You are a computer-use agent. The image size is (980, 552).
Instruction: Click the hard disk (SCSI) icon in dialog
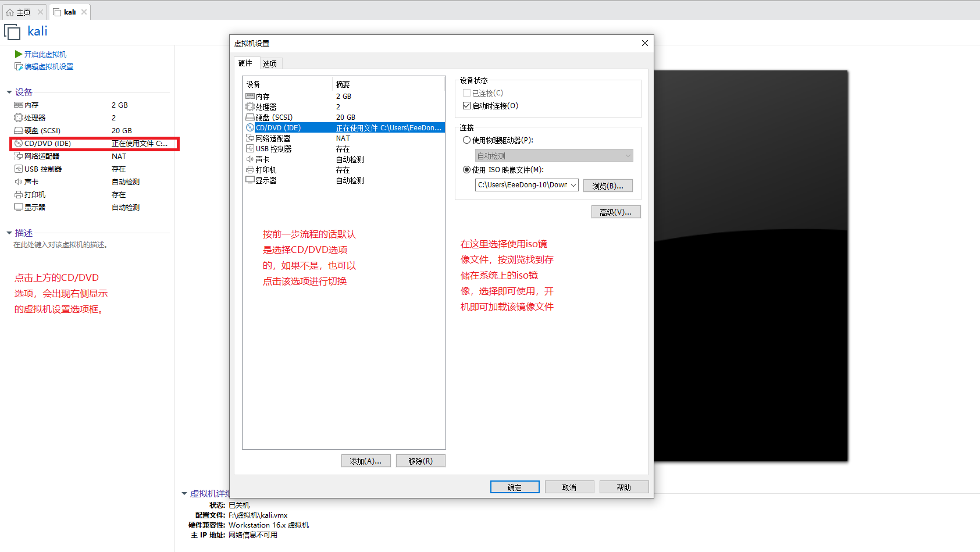tap(250, 117)
